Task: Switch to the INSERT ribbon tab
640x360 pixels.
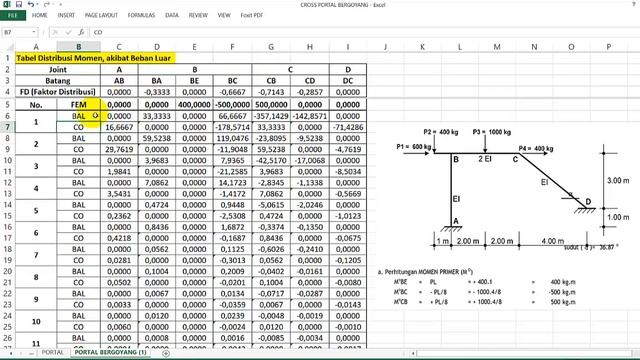Action: 66,15
